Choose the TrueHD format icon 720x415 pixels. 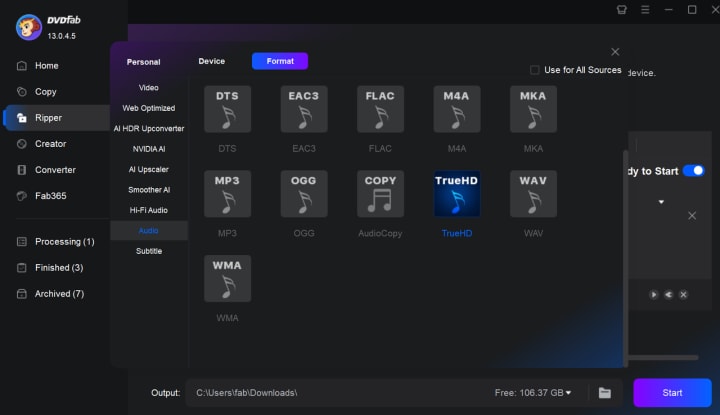pyautogui.click(x=456, y=194)
